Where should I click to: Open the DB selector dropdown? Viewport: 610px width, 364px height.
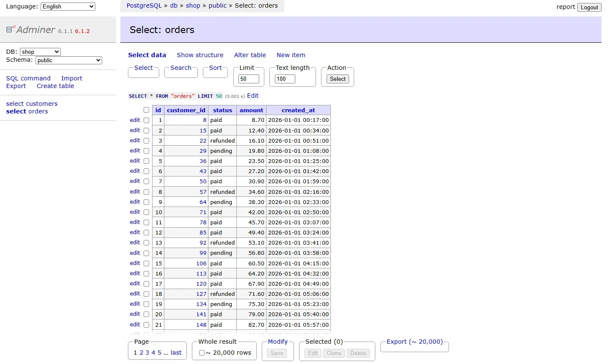click(x=40, y=52)
